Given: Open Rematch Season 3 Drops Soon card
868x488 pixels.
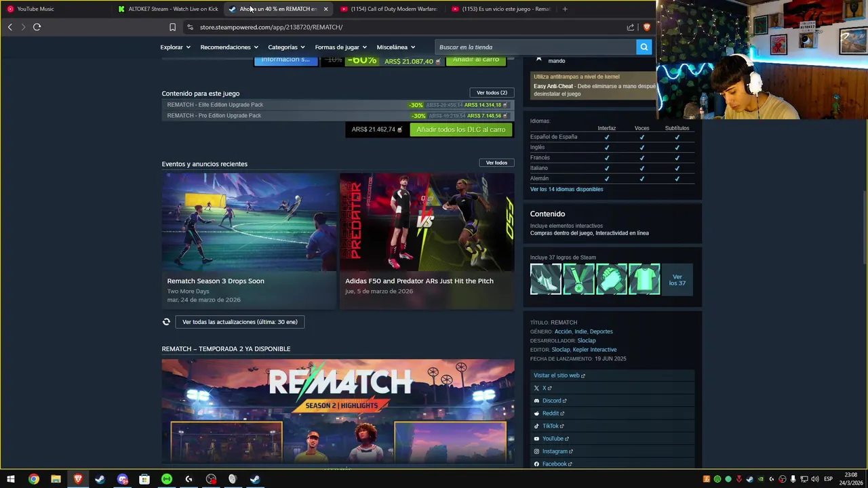Looking at the screenshot, I should (x=249, y=241).
